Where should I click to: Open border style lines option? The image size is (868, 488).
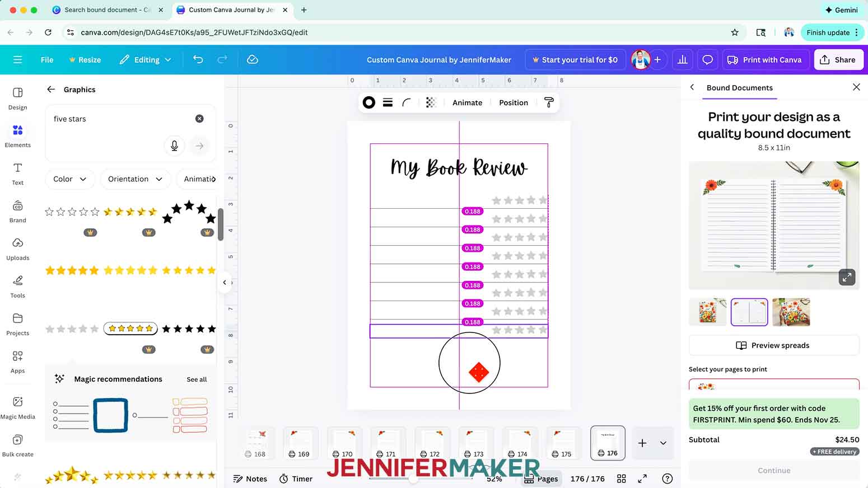click(388, 102)
